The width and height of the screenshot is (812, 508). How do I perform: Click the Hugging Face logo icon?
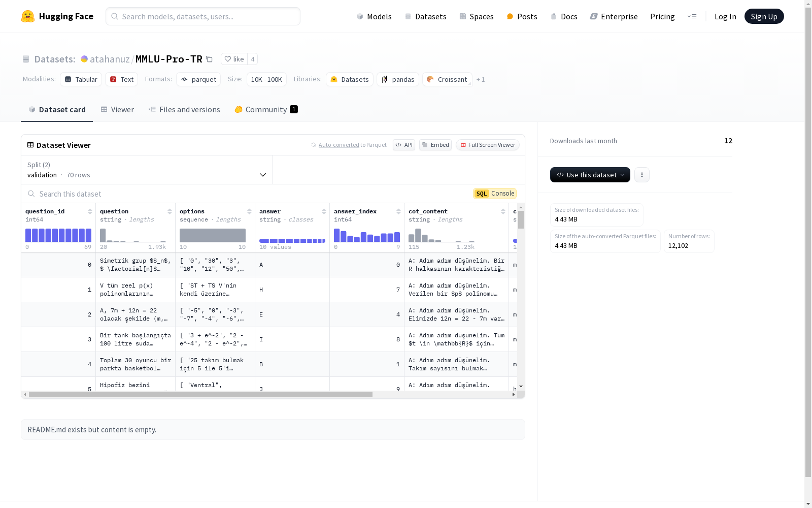tap(28, 16)
